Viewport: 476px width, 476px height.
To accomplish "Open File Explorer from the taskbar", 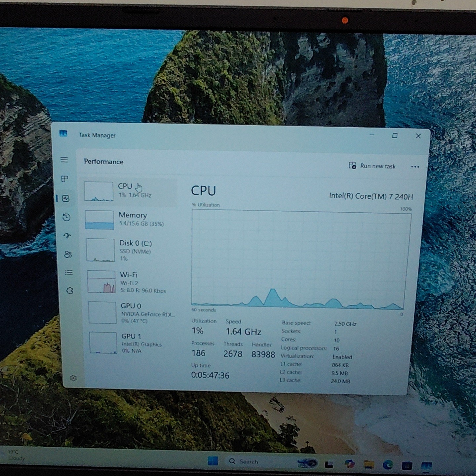I will pos(369,465).
